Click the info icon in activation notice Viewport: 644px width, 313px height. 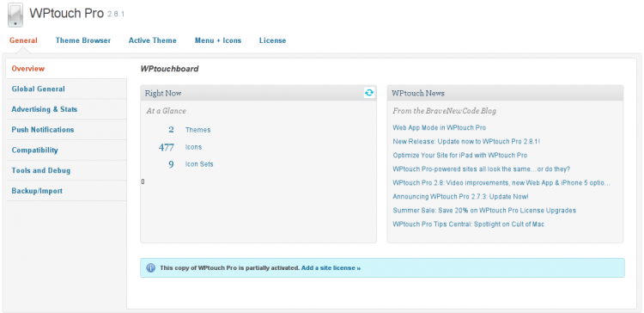(x=151, y=268)
